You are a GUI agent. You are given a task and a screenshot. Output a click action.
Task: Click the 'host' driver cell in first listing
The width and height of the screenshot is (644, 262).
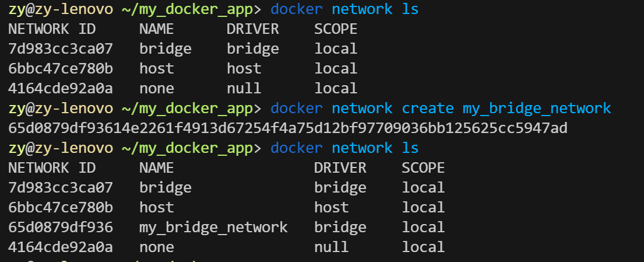[244, 68]
